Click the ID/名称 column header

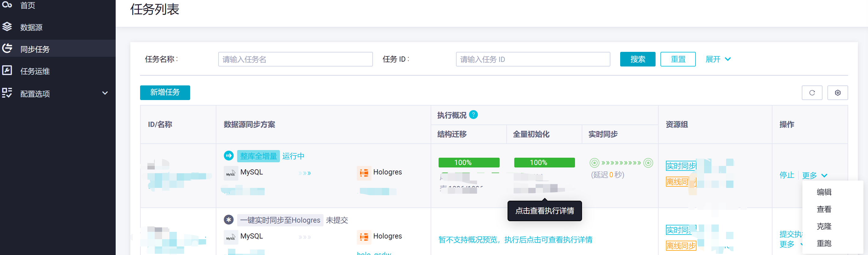point(160,124)
